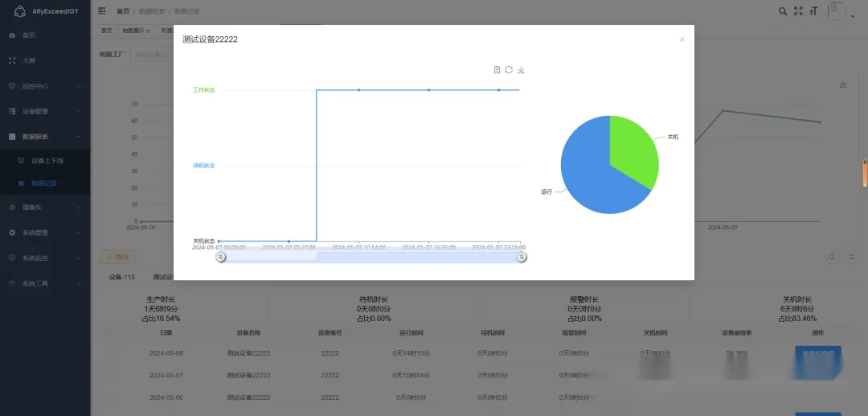Viewport: 868px width, 416px height.
Task: Restore the dialog chart with refresh icon
Action: coord(509,70)
